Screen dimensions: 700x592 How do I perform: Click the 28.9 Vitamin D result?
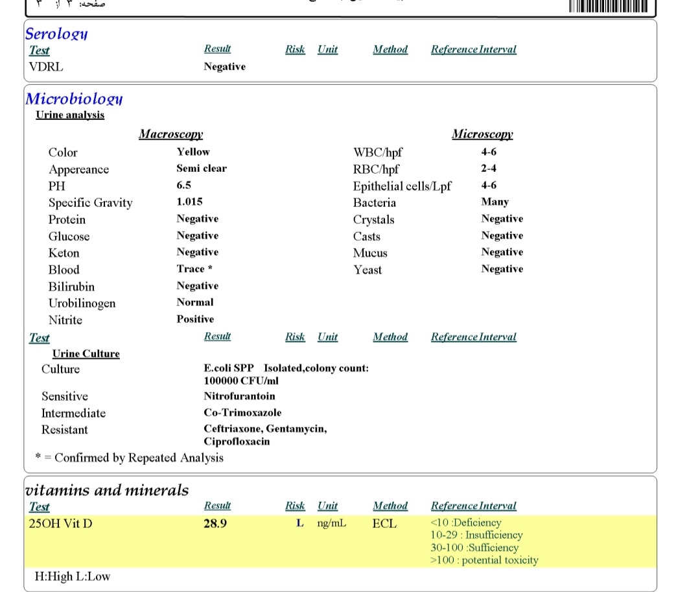point(215,523)
